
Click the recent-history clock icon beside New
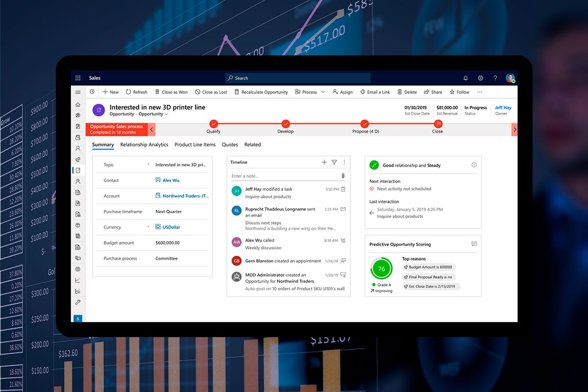coord(92,92)
